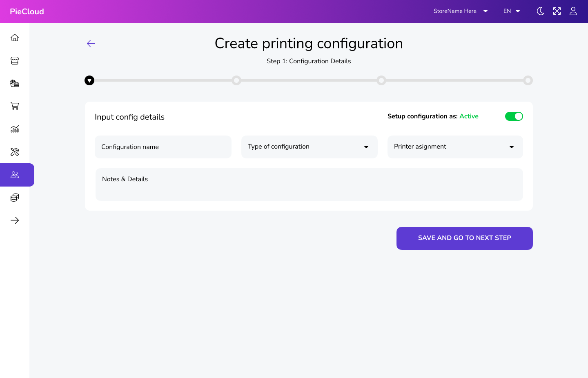The height and width of the screenshot is (378, 588).
Task: Click Save and Go to Next Step
Action: click(464, 238)
